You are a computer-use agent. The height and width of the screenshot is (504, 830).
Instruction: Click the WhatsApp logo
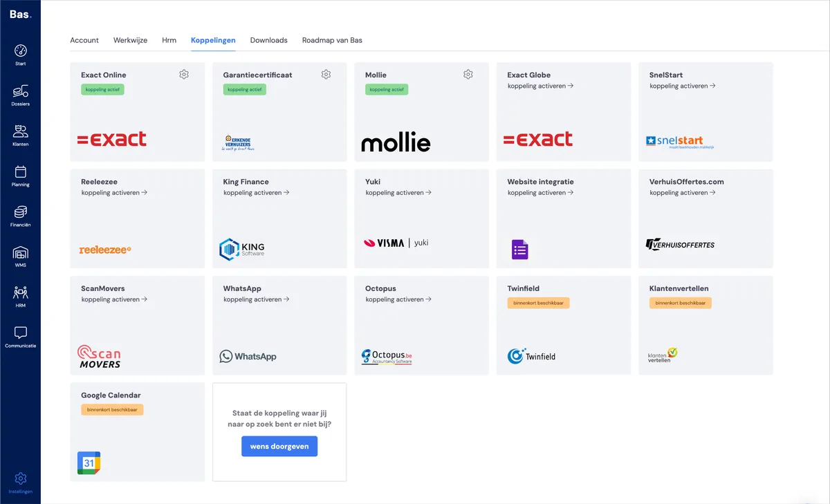pyautogui.click(x=248, y=356)
